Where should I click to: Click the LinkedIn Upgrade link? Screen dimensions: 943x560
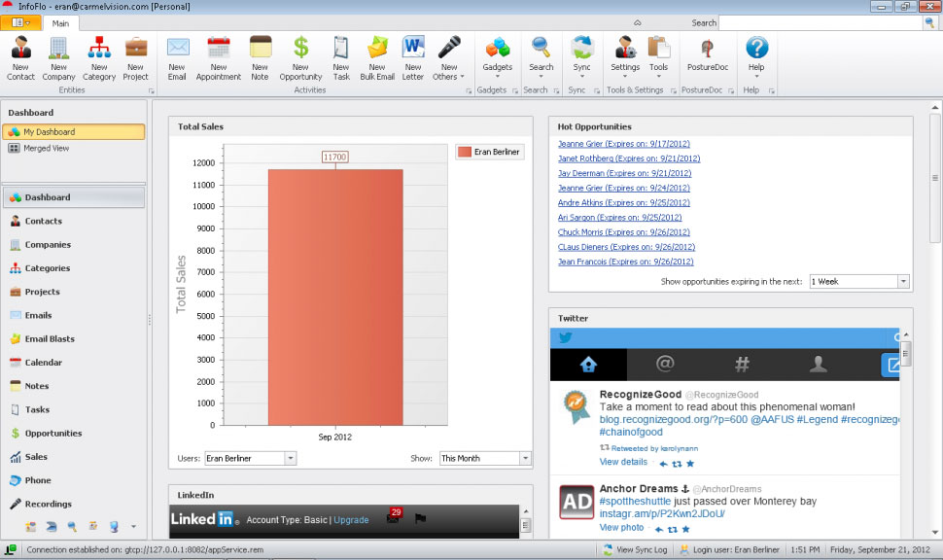(x=351, y=520)
